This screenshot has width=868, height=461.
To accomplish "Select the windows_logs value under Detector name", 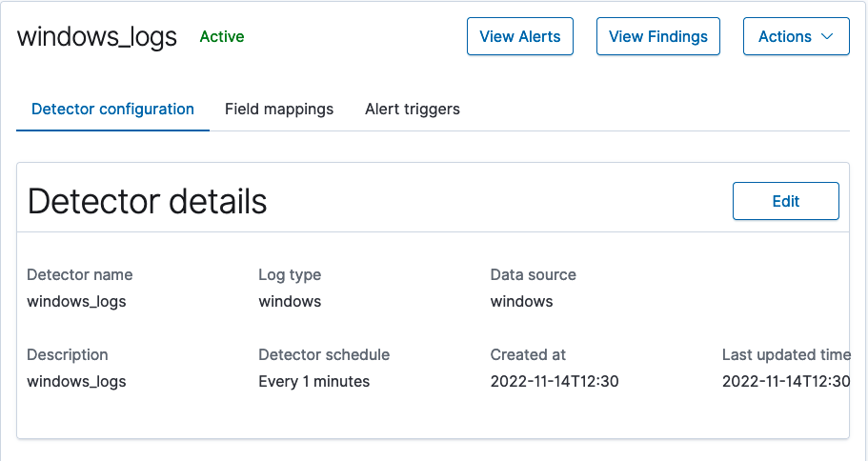I will [76, 301].
